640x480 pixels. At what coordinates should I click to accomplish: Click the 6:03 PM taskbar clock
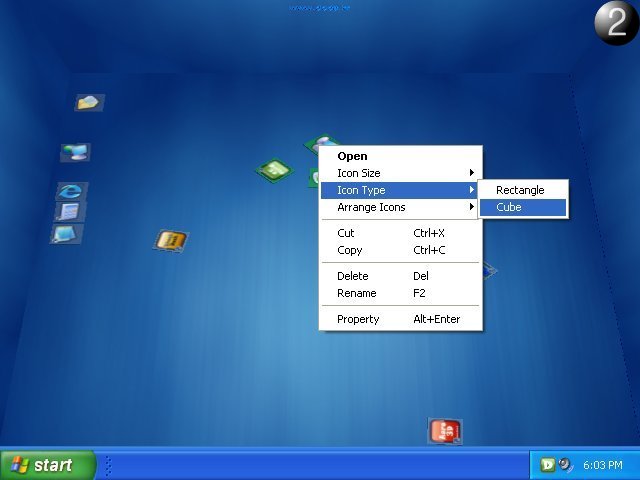pos(603,465)
